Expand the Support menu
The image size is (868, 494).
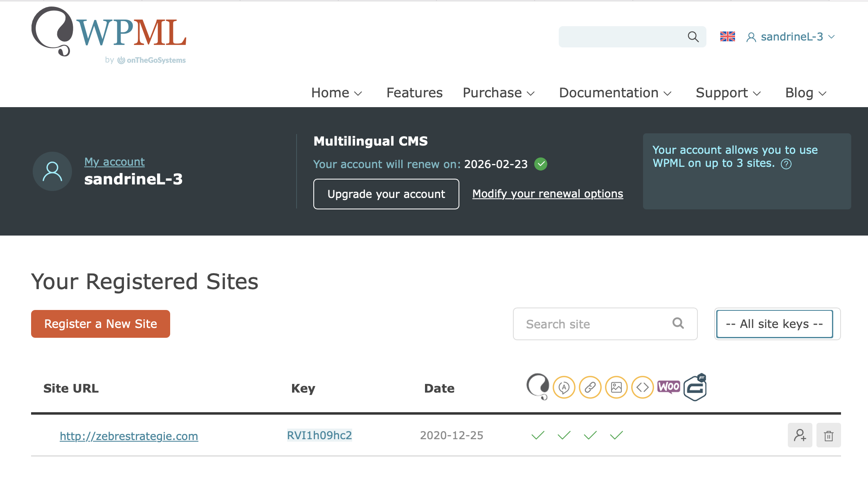(729, 93)
